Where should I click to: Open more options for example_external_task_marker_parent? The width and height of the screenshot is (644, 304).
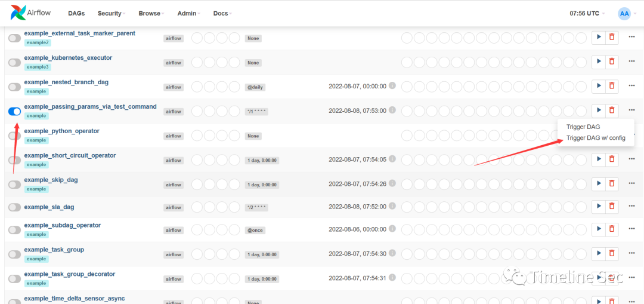[631, 37]
